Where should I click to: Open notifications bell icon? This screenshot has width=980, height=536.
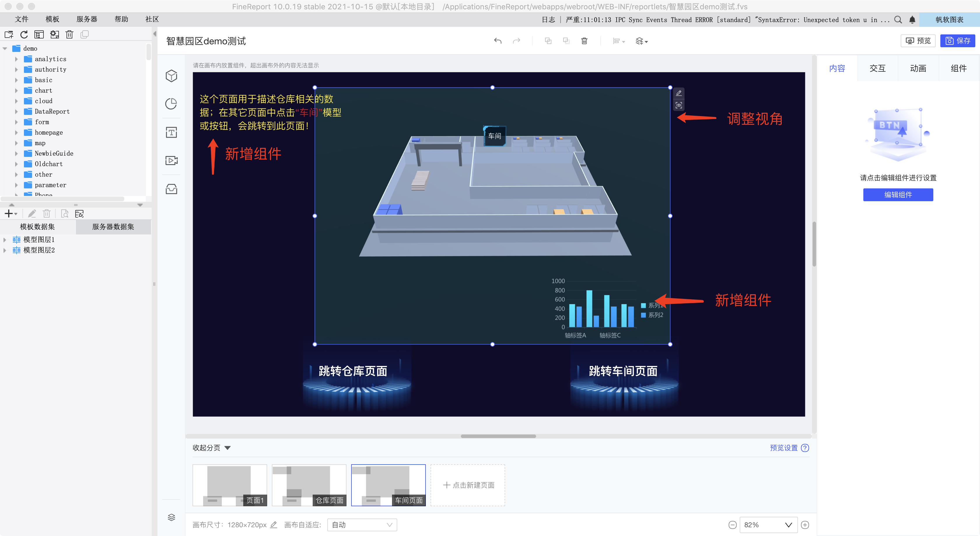[x=912, y=20]
